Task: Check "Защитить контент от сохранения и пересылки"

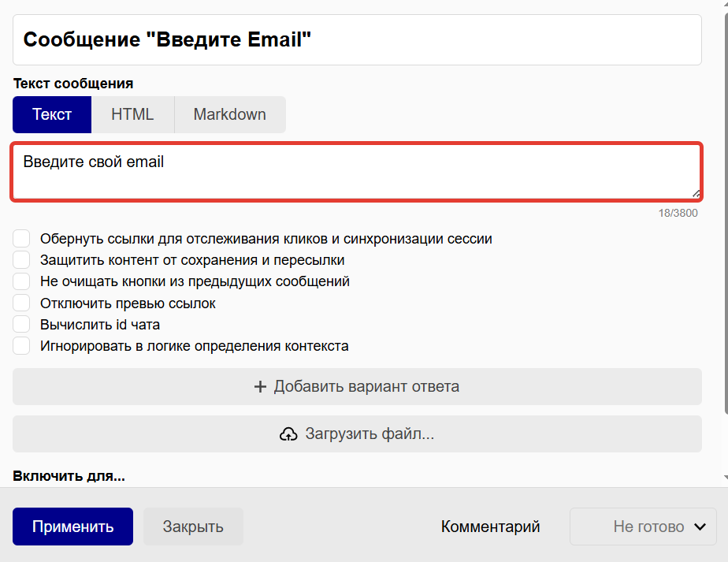Action: tap(21, 259)
